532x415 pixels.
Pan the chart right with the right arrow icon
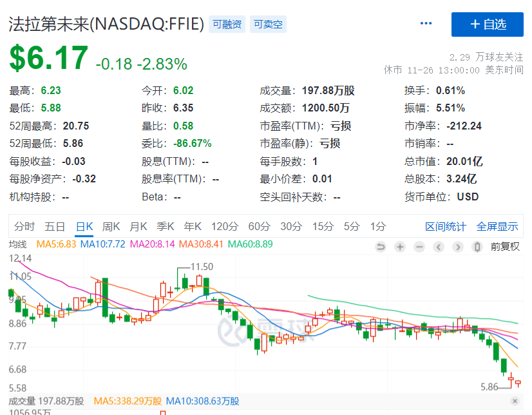(x=458, y=246)
